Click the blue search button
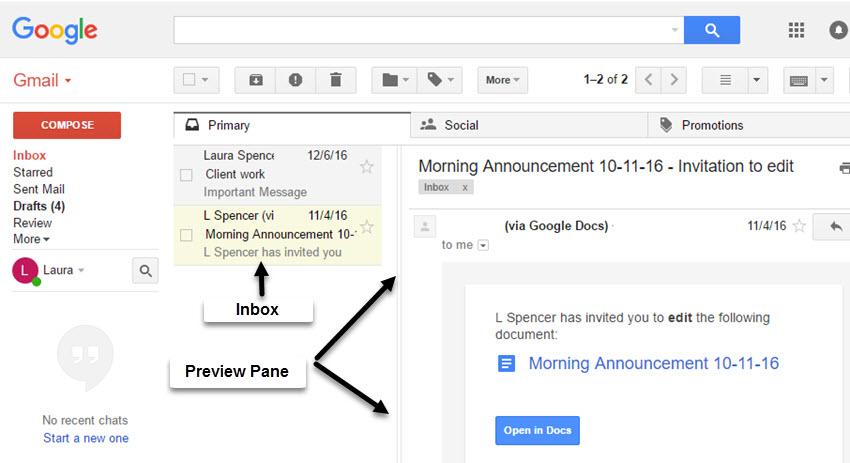850x463 pixels. 712,30
